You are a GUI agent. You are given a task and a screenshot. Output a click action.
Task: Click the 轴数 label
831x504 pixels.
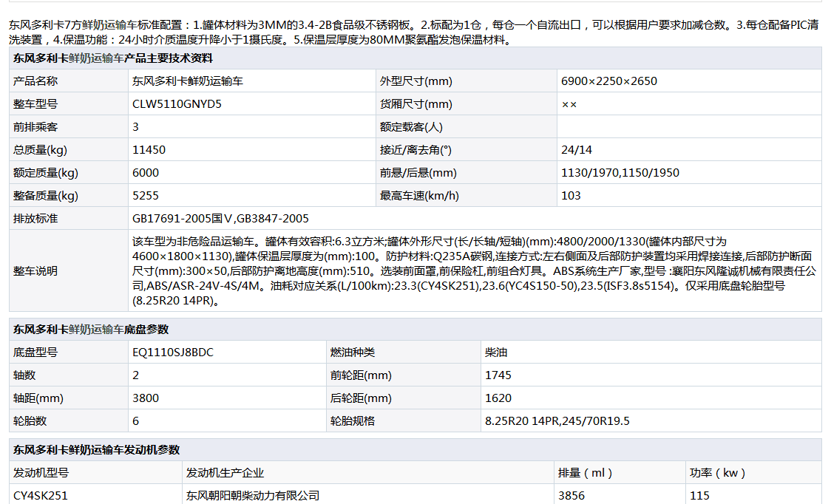point(24,375)
